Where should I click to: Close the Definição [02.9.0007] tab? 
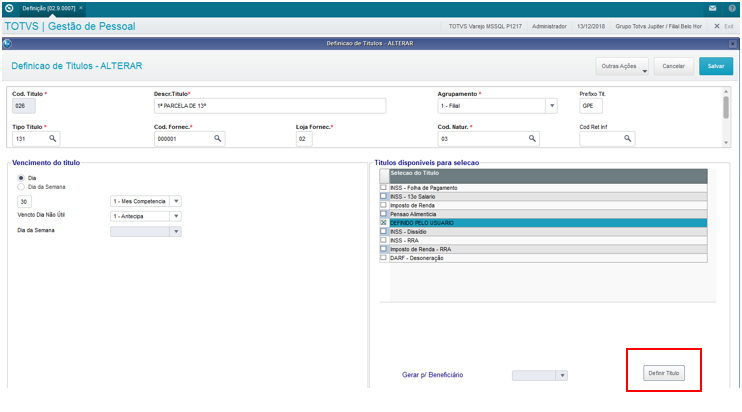pos(81,8)
